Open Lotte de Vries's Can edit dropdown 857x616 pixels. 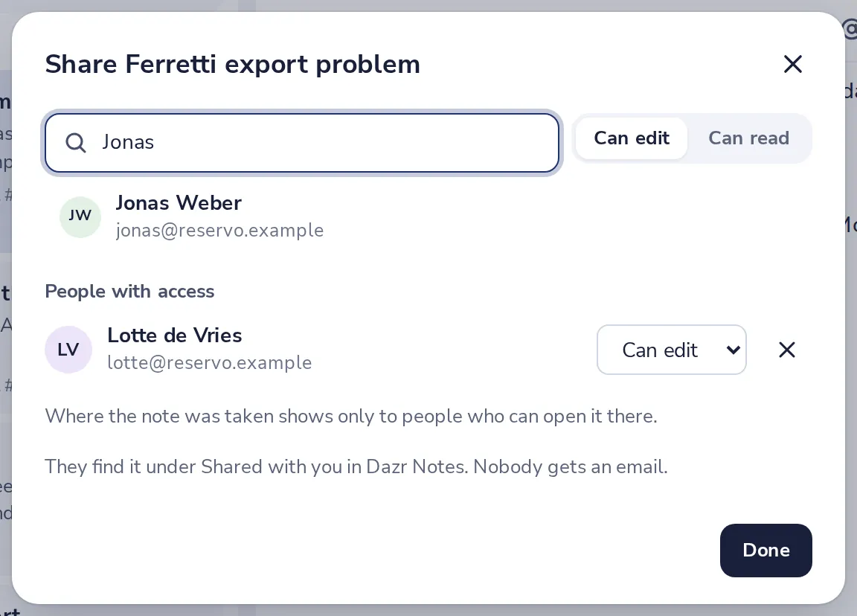coord(671,350)
